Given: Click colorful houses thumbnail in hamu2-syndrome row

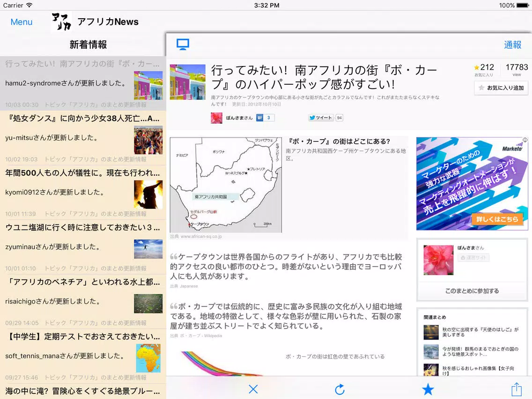Looking at the screenshot, I should [x=148, y=85].
